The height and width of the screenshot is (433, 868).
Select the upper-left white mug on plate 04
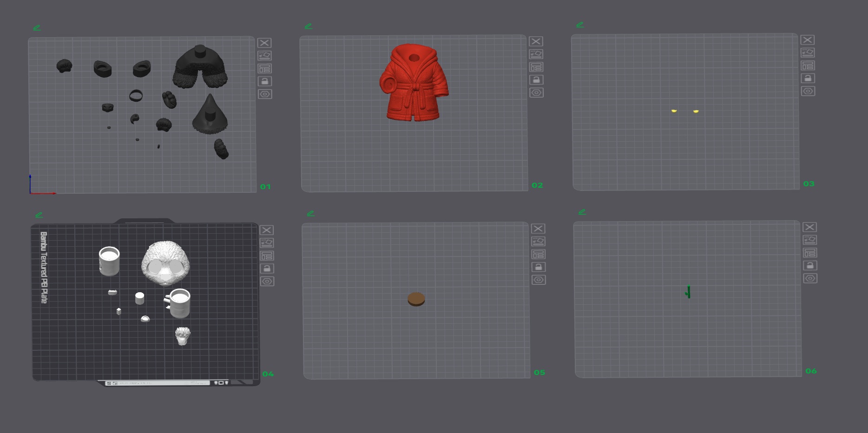point(109,261)
